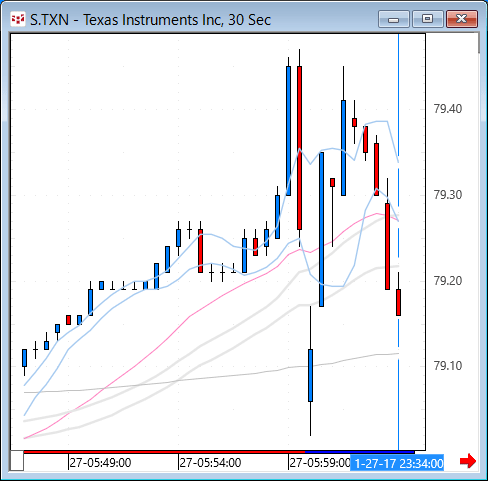The height and width of the screenshot is (481, 488).
Task: Click the small white box left of the time axis
Action: (17, 461)
